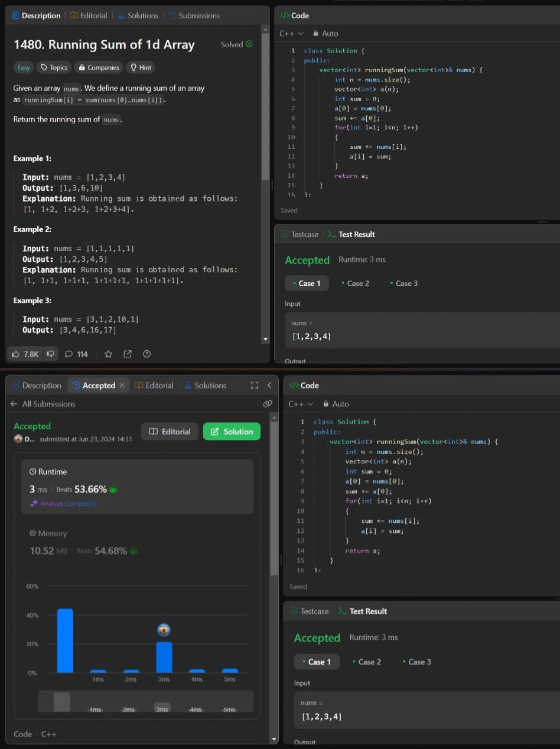560x749 pixels.
Task: Copy submission link using the chain icon
Action: [268, 403]
